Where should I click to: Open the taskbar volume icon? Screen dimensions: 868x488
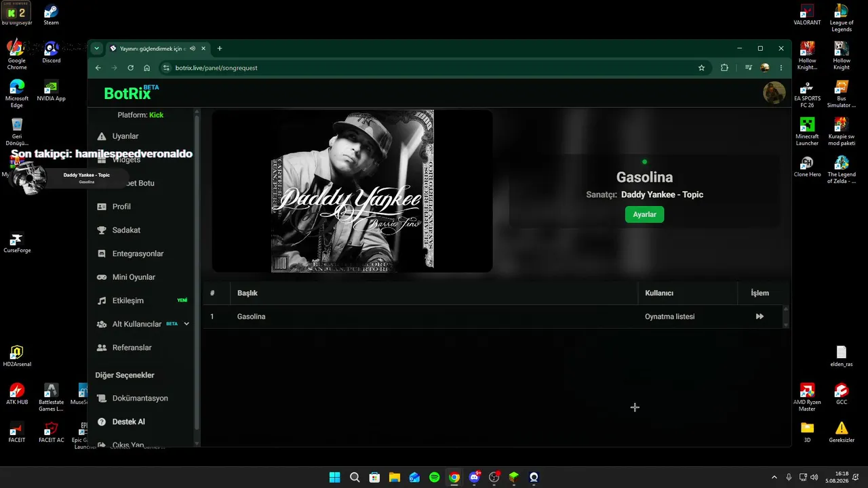(x=814, y=477)
